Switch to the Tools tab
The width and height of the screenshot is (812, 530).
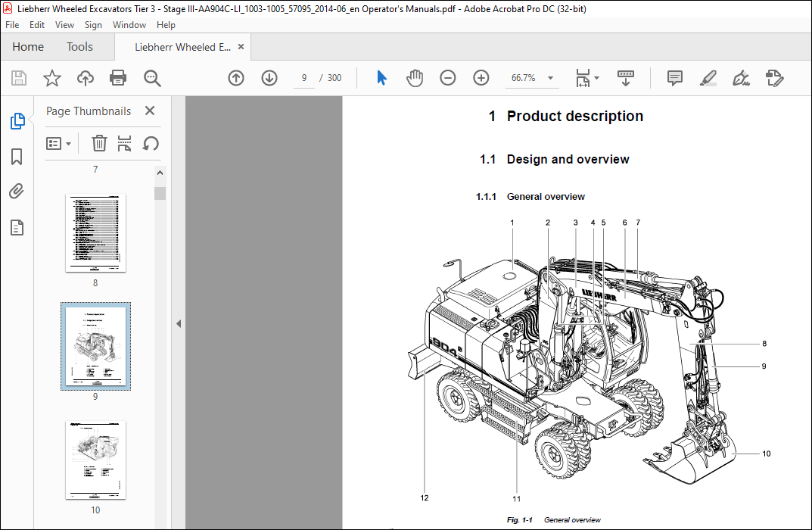point(79,47)
